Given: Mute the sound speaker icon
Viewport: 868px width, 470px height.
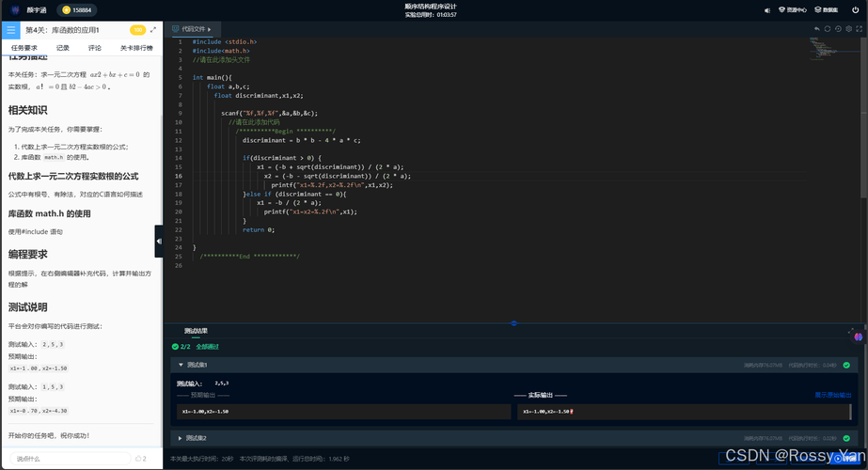Looking at the screenshot, I should pos(767,10).
